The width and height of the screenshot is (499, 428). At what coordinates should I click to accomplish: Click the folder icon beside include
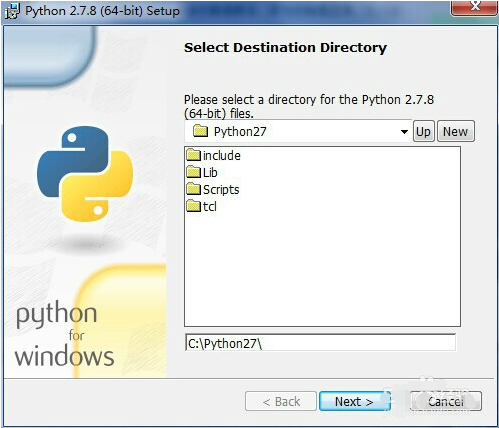(193, 155)
